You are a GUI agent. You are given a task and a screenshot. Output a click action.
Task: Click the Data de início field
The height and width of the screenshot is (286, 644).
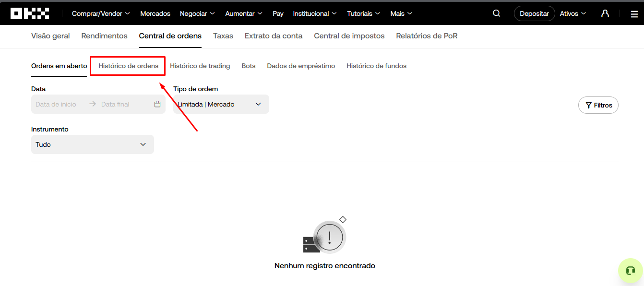(x=56, y=104)
